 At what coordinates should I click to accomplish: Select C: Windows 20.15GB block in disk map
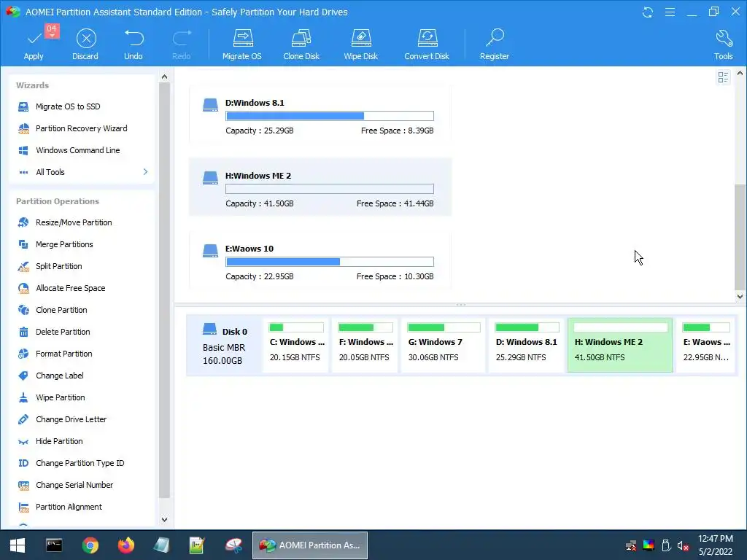coord(296,346)
